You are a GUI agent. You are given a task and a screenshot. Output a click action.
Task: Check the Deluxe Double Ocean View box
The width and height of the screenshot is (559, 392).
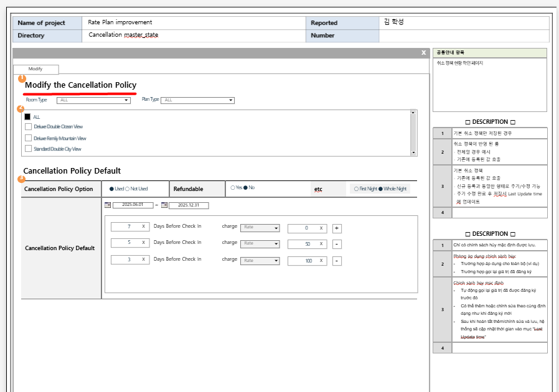tap(28, 127)
